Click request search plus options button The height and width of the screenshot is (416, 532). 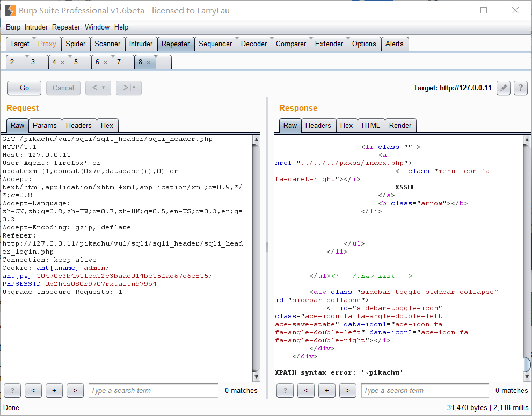pyautogui.click(x=54, y=391)
